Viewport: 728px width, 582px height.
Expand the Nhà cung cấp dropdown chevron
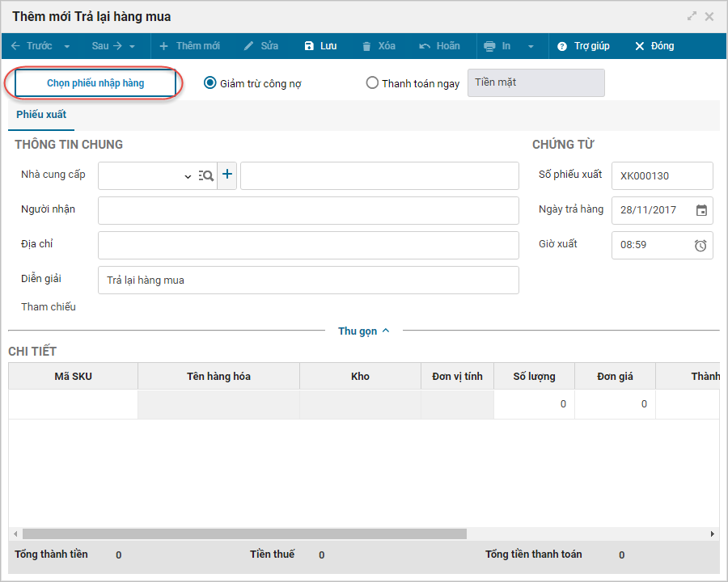click(x=188, y=176)
